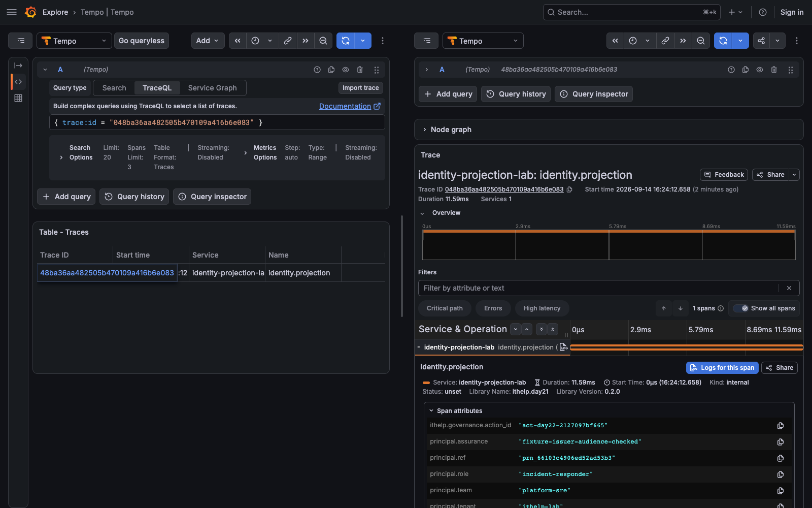Image resolution: width=812 pixels, height=508 pixels.
Task: Select the Service Graph query tab
Action: point(213,88)
